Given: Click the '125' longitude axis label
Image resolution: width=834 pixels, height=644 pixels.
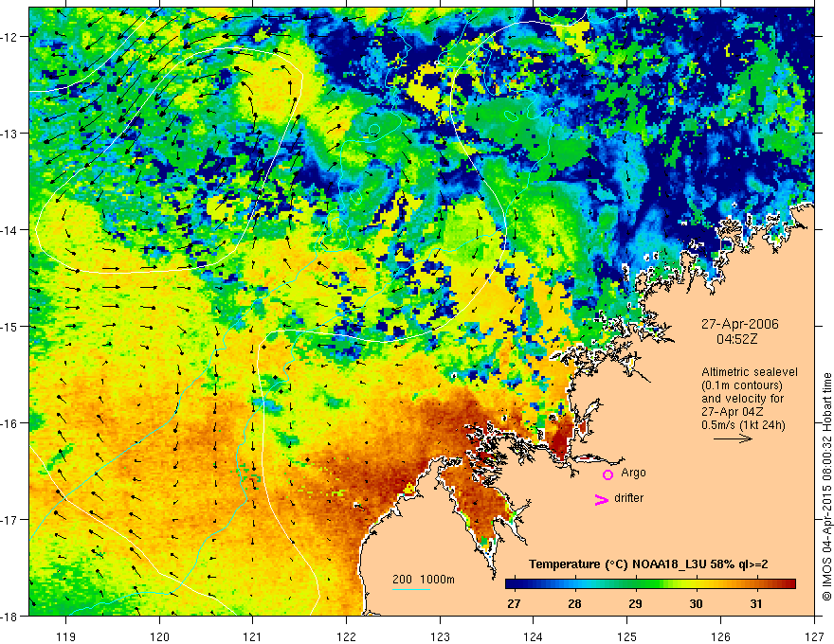Looking at the screenshot, I should click(x=627, y=636).
